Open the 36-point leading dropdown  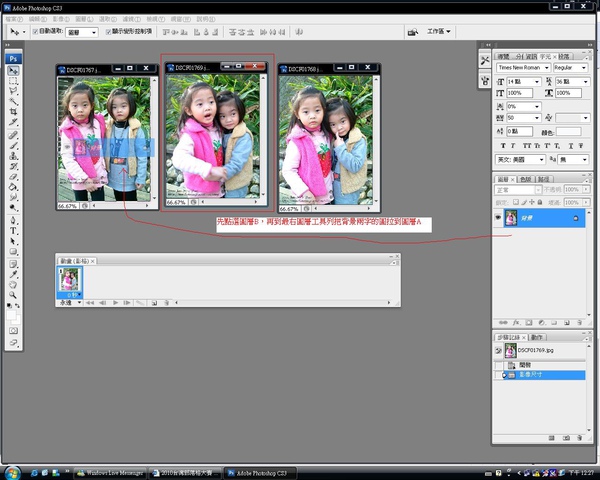click(x=572, y=82)
